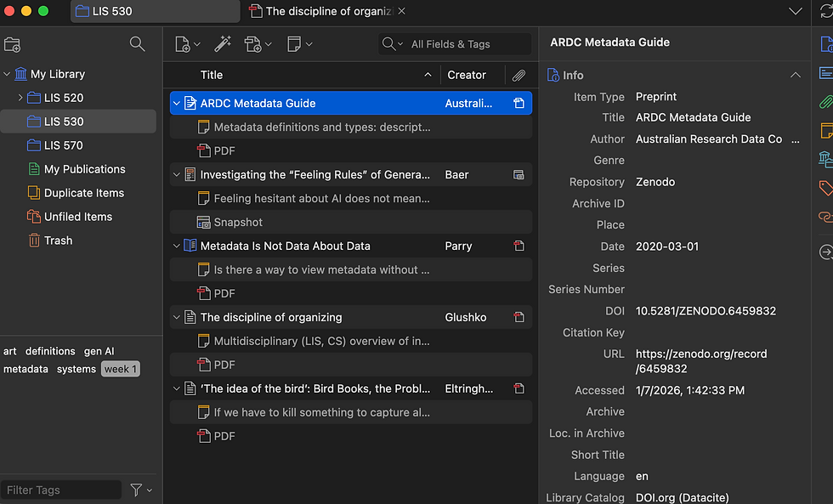Close The discipline of organizing tab
This screenshot has width=833, height=504.
pos(401,11)
